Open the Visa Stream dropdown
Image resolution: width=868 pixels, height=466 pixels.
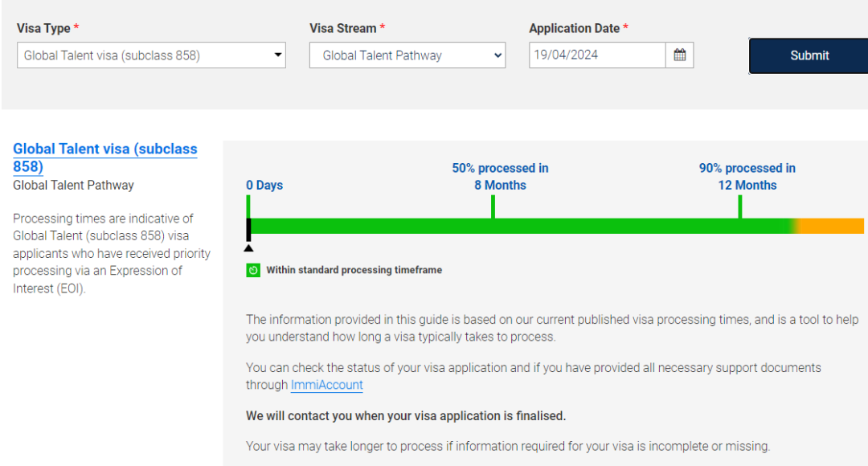click(x=407, y=55)
